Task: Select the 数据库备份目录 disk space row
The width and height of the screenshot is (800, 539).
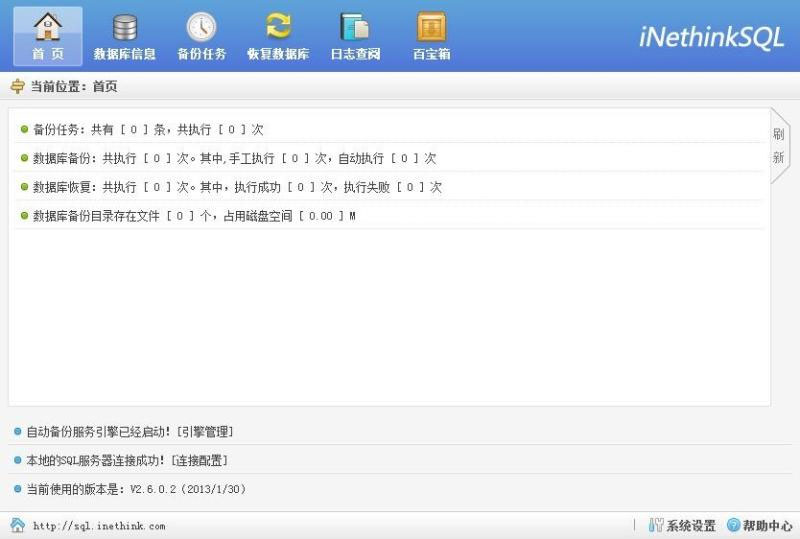Action: click(194, 216)
